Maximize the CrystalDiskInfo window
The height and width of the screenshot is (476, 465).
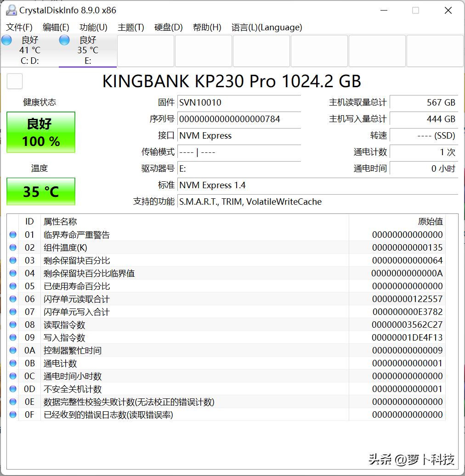point(415,10)
